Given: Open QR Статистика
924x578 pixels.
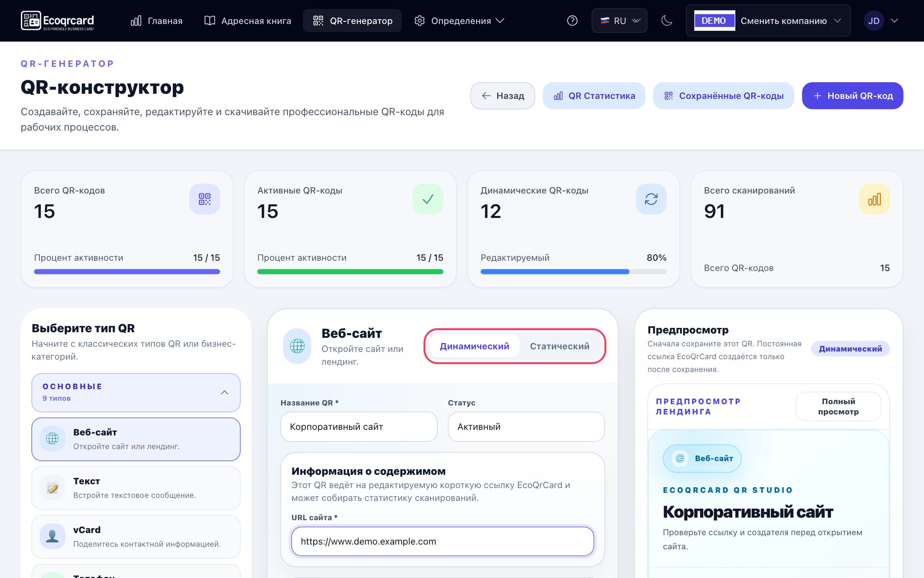Looking at the screenshot, I should pos(594,95).
